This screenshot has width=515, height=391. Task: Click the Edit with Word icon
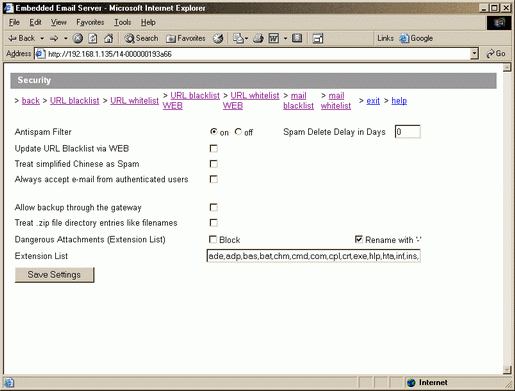[274, 39]
